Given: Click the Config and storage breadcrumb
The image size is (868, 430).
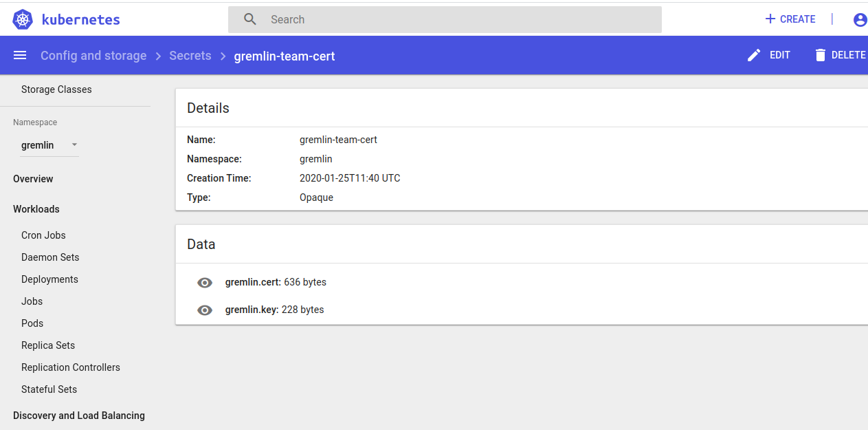Looking at the screenshot, I should click(93, 56).
